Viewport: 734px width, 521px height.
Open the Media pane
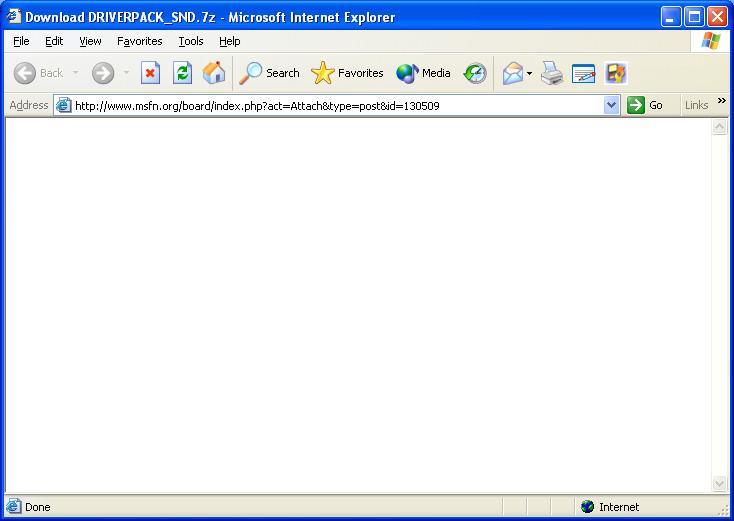[x=423, y=73]
